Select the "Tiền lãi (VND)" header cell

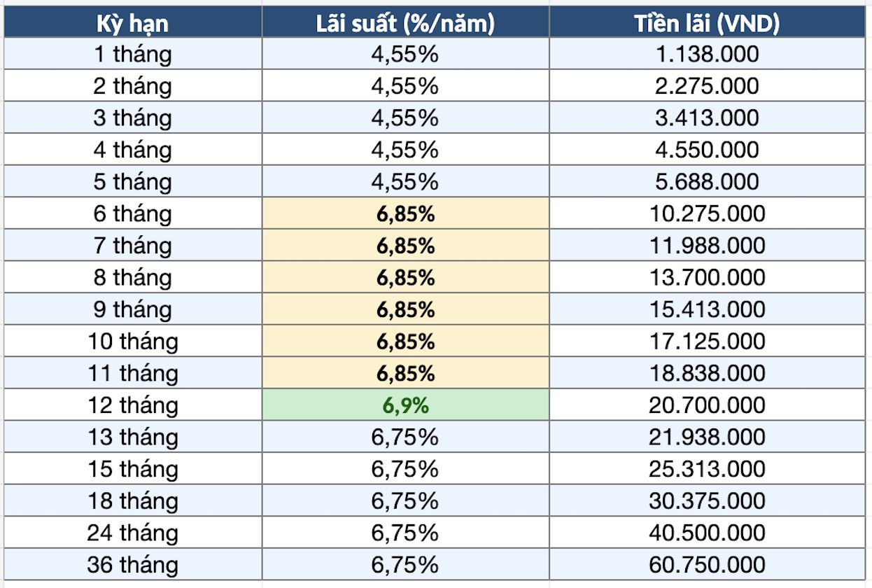(708, 22)
